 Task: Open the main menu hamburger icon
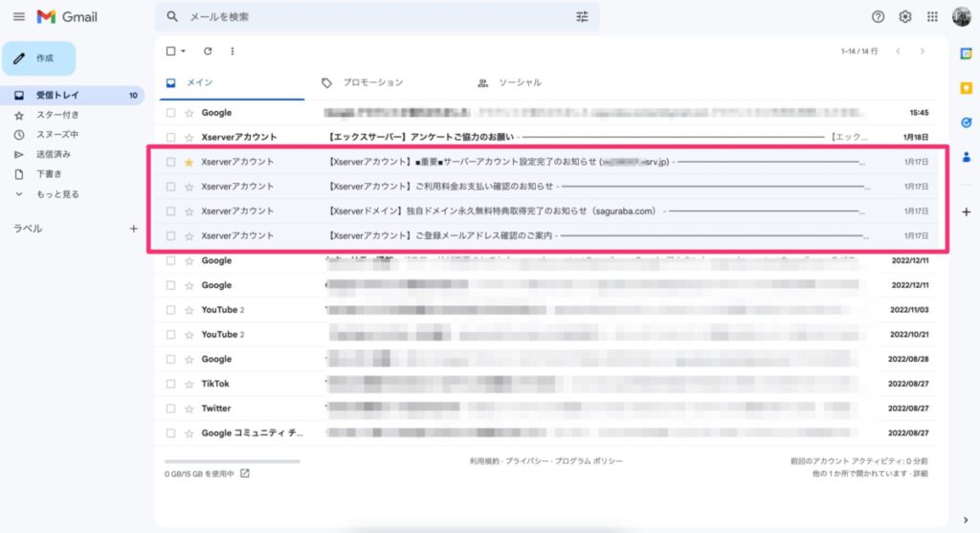coord(19,17)
